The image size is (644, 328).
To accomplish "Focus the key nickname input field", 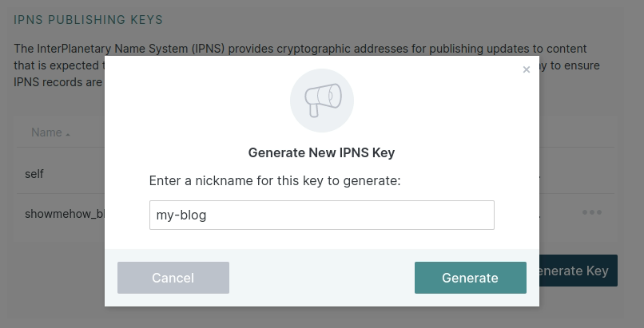I will tap(321, 215).
